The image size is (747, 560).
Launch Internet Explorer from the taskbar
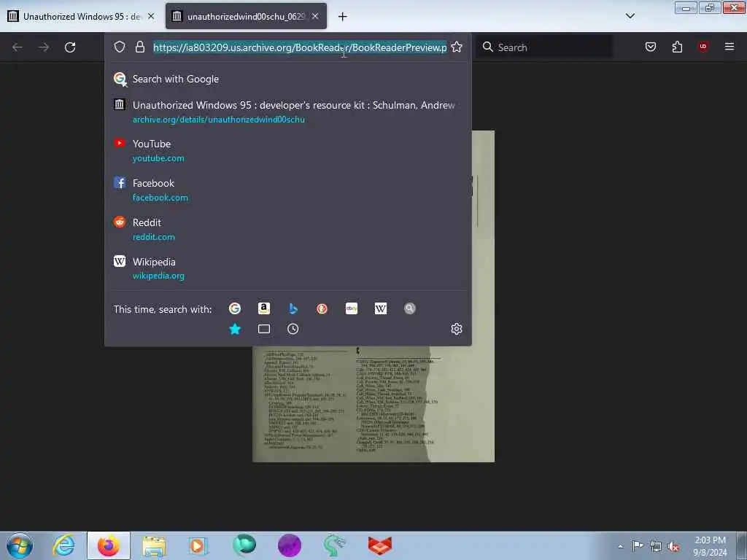click(64, 545)
